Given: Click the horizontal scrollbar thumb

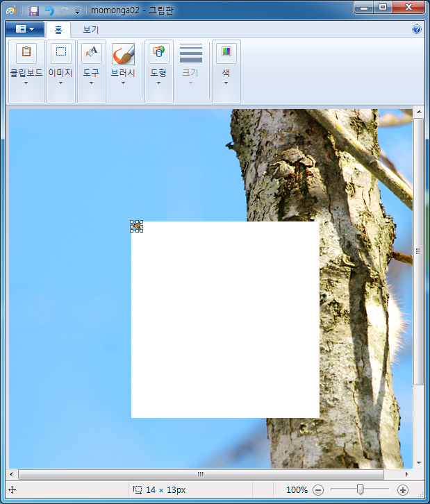Looking at the screenshot, I should 201,474.
